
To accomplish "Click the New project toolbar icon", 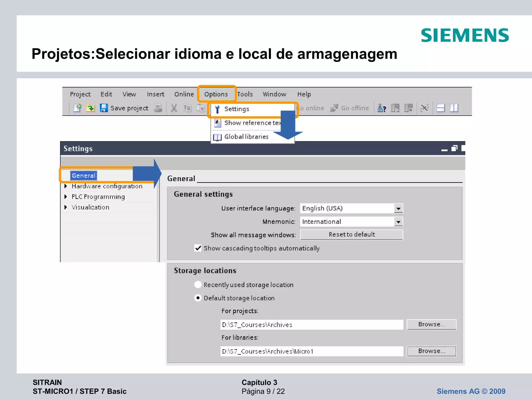I will click(x=77, y=108).
